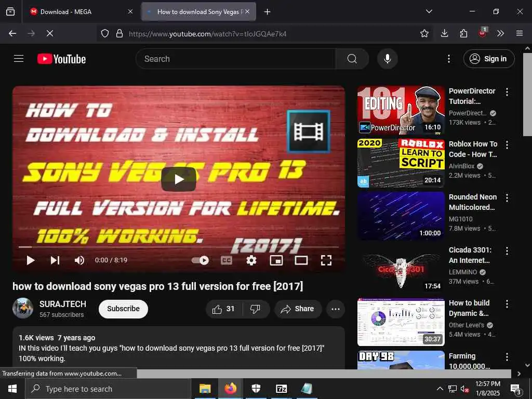
Task: List all tabs with the dropdown chevron
Action: coord(429,11)
